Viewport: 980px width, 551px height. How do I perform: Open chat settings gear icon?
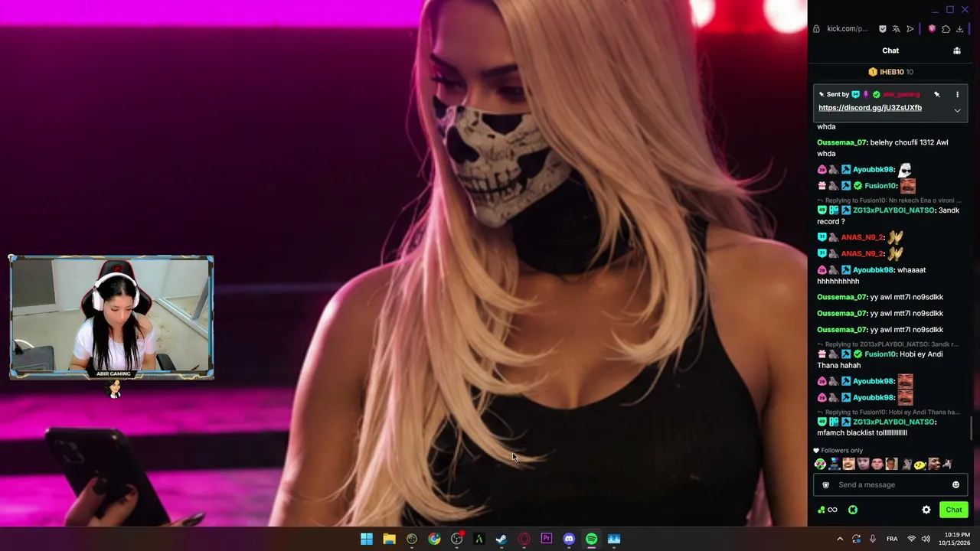click(926, 510)
